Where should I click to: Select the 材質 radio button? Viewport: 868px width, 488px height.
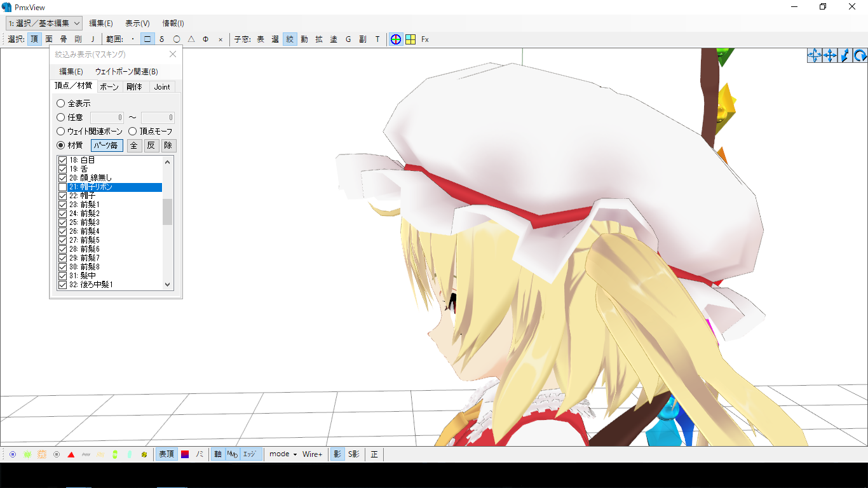point(70,146)
